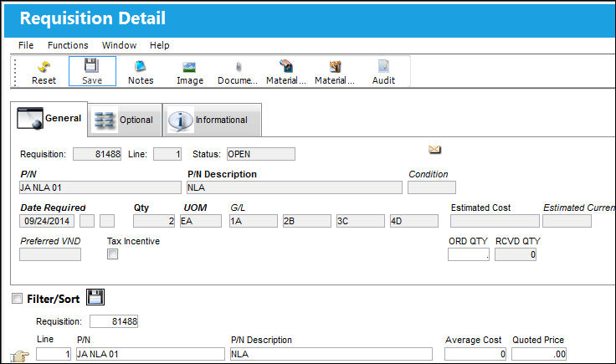616x364 pixels.
Task: Click the Average Cost column header
Action: (473, 340)
